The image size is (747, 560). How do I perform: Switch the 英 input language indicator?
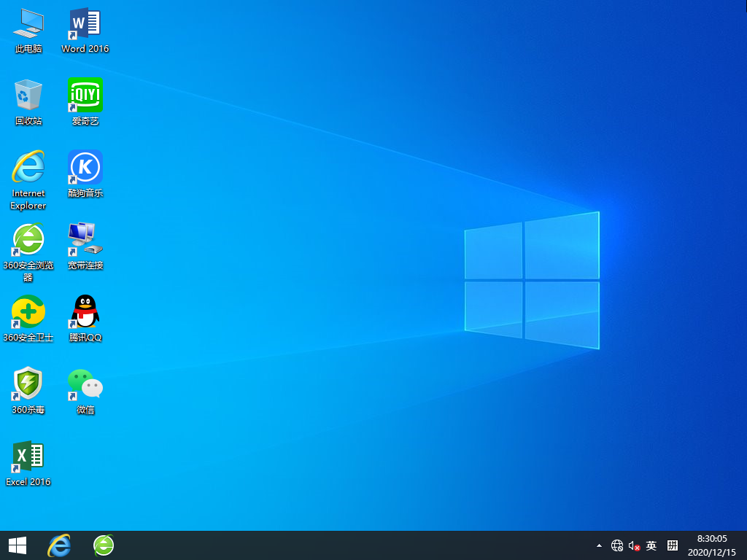click(651, 545)
